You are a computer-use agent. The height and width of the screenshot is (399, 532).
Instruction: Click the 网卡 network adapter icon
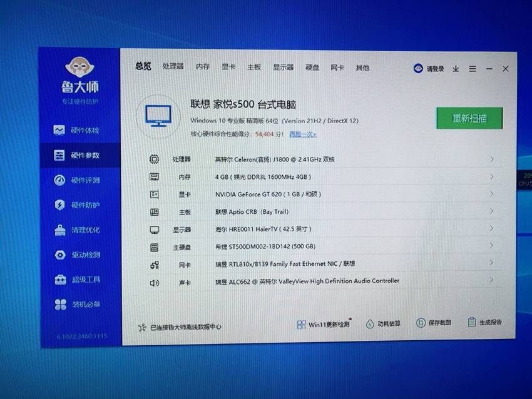click(155, 265)
